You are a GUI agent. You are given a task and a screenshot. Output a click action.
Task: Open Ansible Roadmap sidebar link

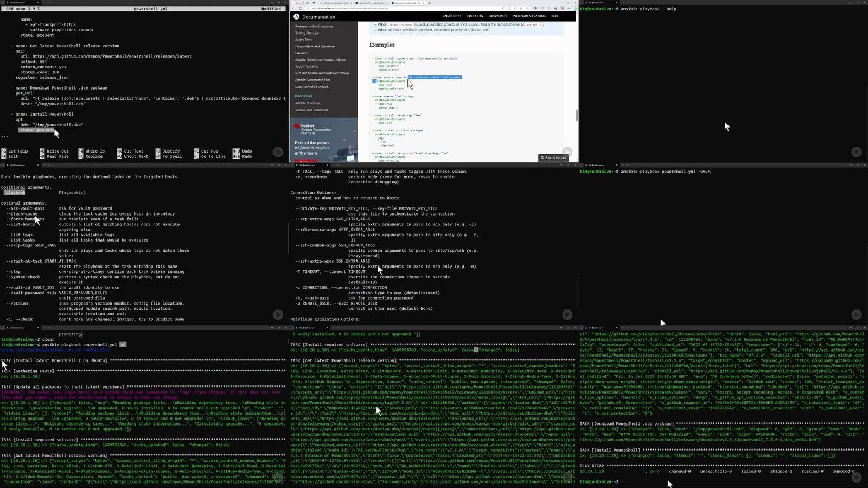(x=308, y=103)
